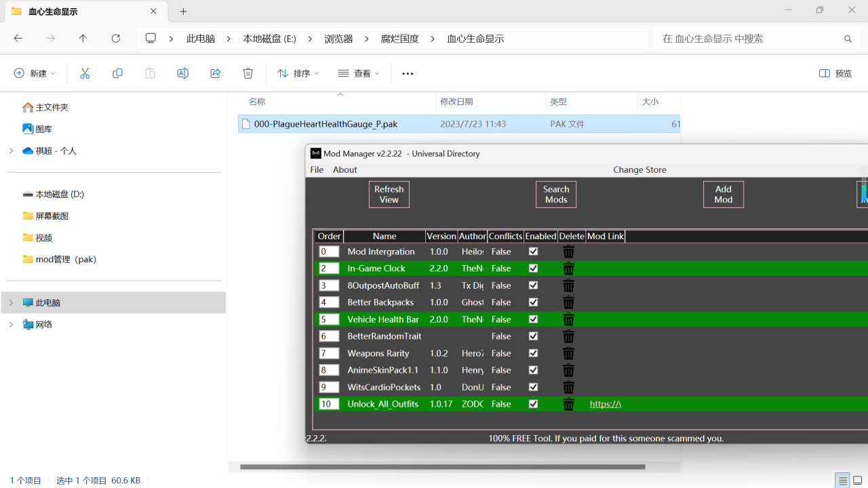Toggle AnimeSkinPack1.1 enabled checkbox
Viewport: 868px width, 488px height.
coord(533,370)
